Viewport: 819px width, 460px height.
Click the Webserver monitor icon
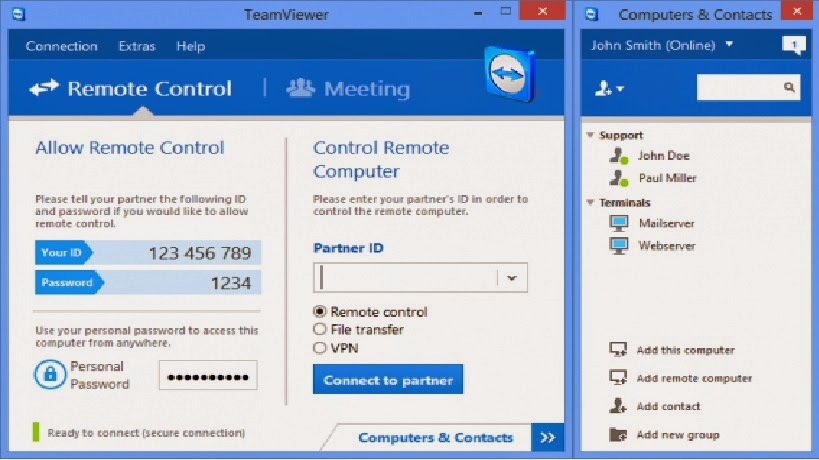tap(619, 246)
